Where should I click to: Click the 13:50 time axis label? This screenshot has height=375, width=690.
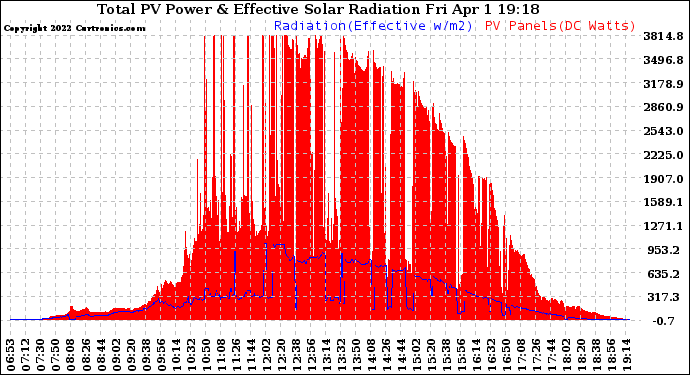tap(357, 355)
